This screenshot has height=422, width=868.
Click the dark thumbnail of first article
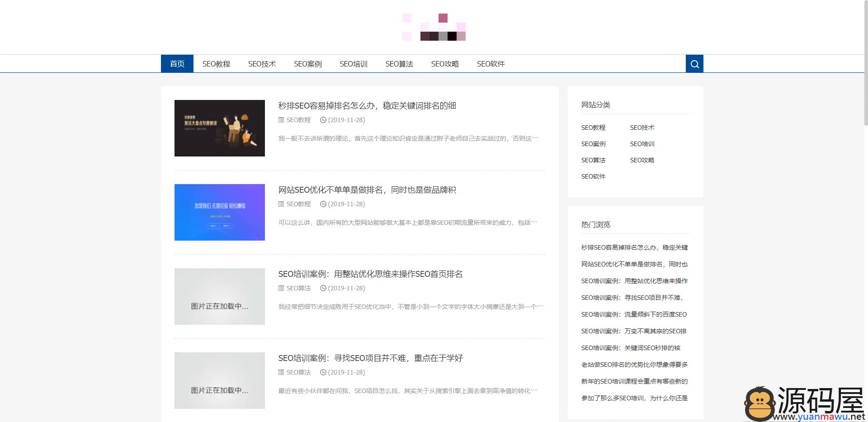[220, 128]
